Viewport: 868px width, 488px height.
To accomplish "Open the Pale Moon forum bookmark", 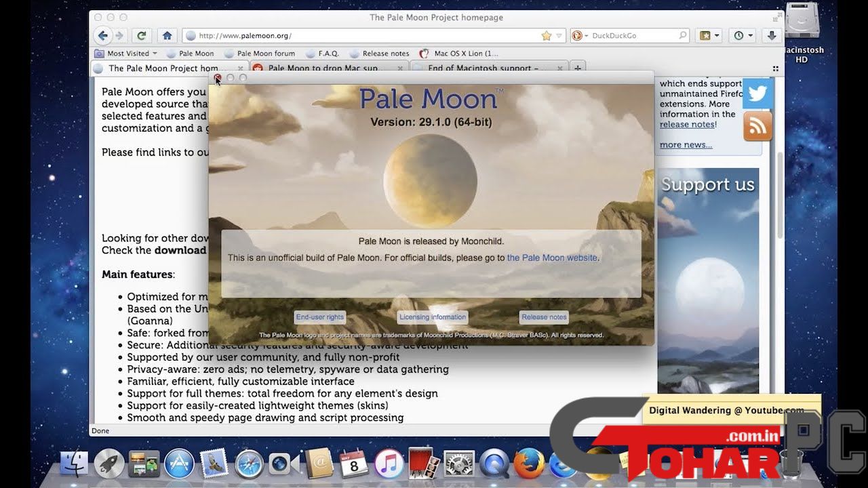I will [260, 53].
